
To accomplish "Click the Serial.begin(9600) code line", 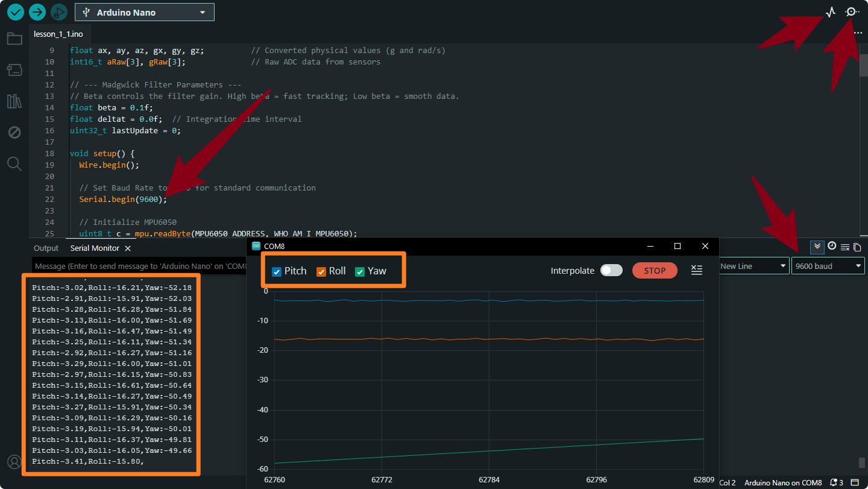I will (123, 199).
